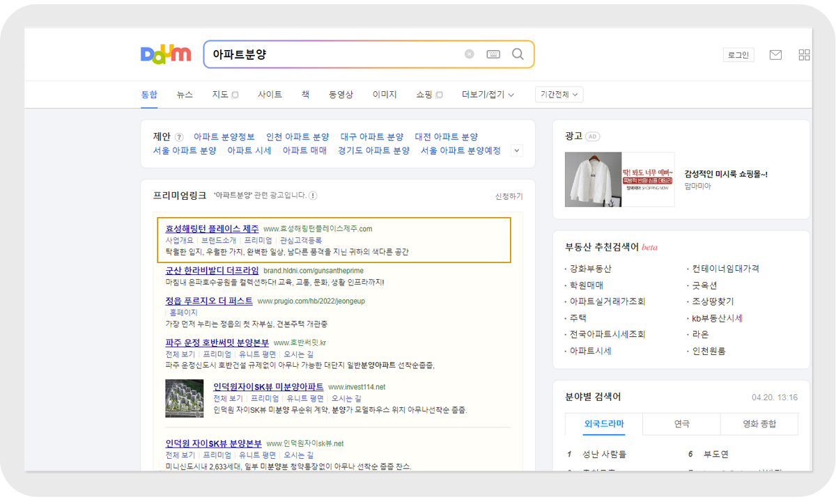Open 군산 한라비발디 더프라임 result

pos(212,270)
